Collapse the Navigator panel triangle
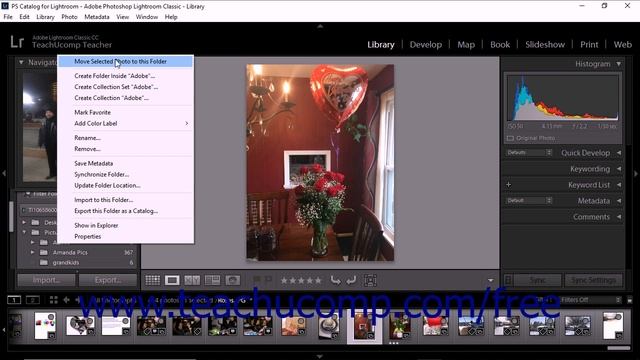The width and height of the screenshot is (640, 360). click(21, 62)
